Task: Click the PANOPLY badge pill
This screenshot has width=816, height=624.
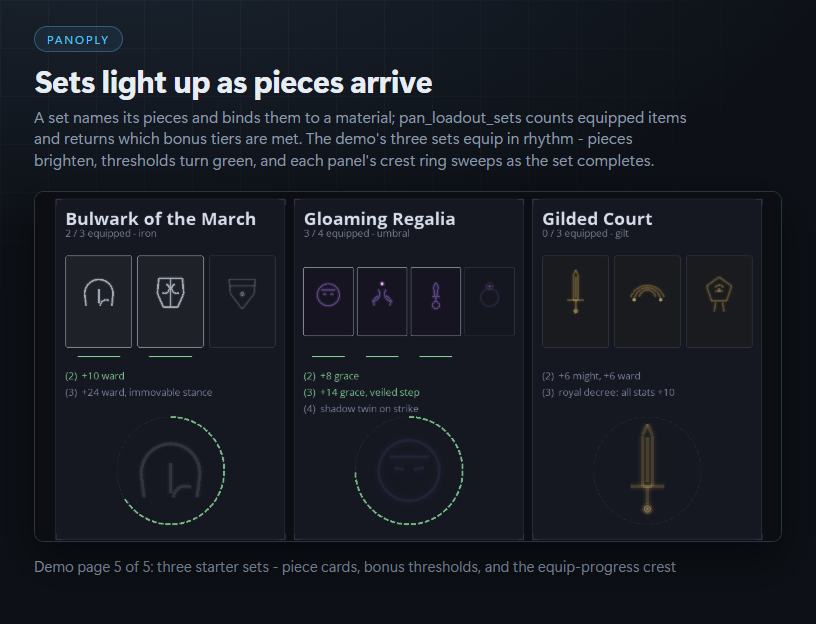Action: coord(78,40)
